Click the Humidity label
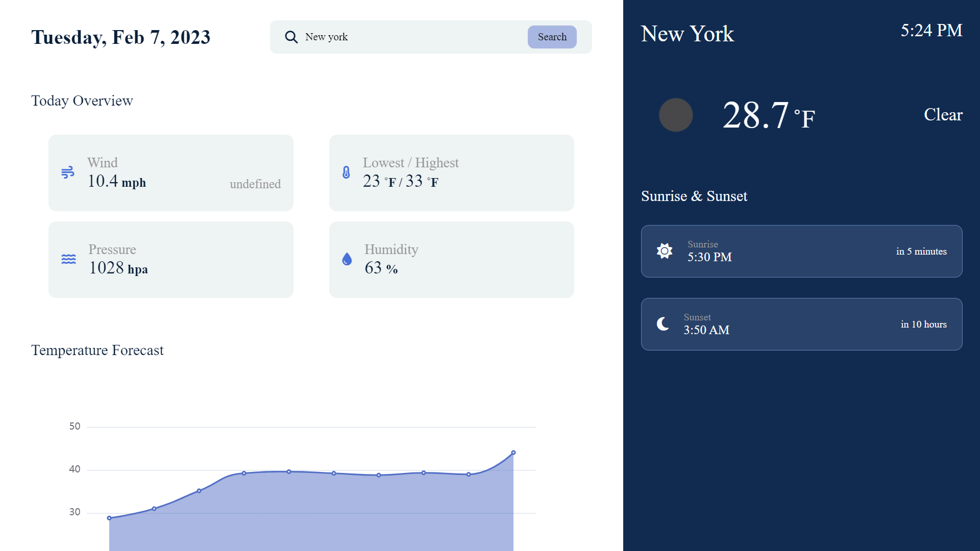Viewport: 980px width, 551px height. tap(391, 249)
